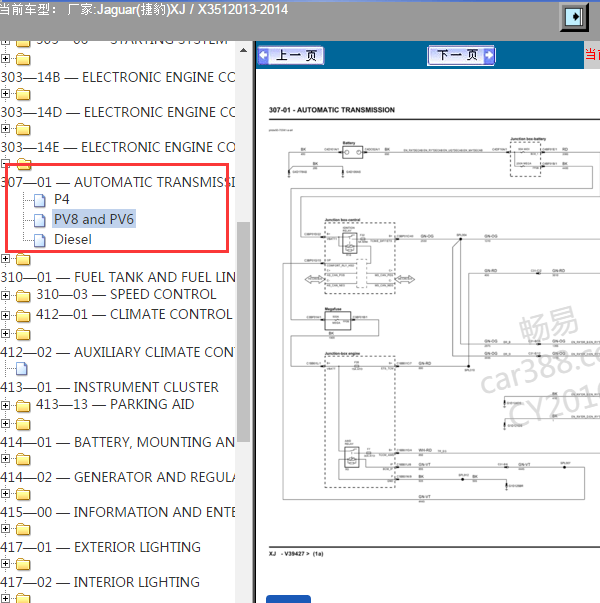Click the tree panel scroll-up arrow
This screenshot has height=603, width=600.
point(243,50)
